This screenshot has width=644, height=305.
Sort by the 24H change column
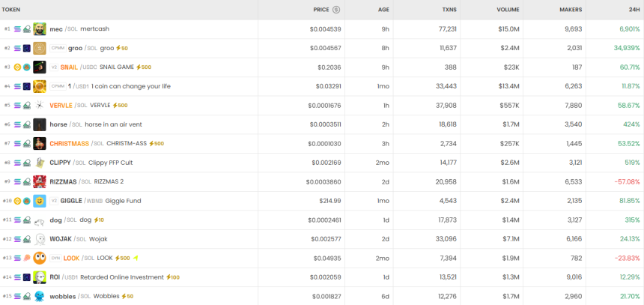(x=634, y=10)
